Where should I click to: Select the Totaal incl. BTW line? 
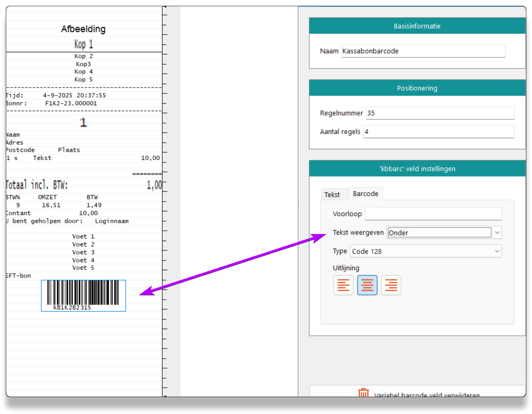37,185
